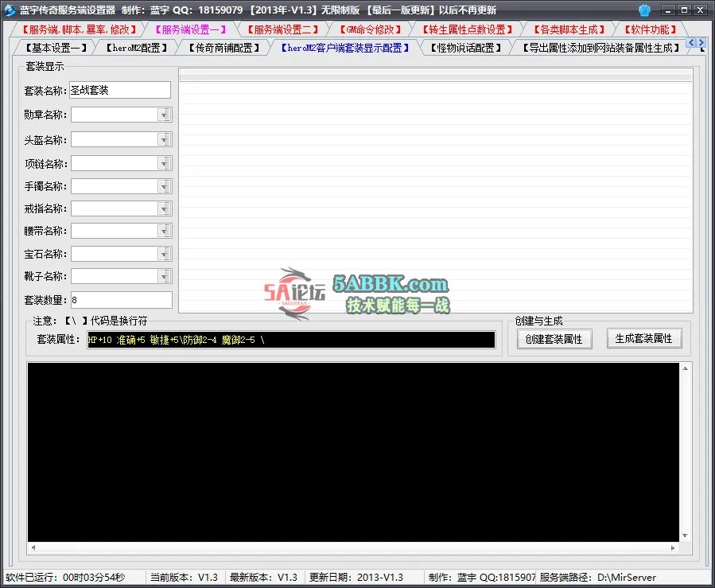Click the 生成套装属性 button

pyautogui.click(x=644, y=338)
